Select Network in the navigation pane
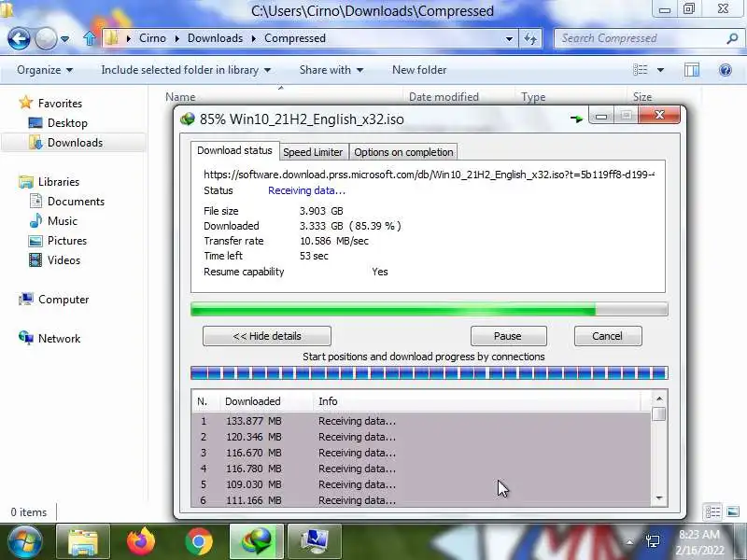 click(x=49, y=338)
